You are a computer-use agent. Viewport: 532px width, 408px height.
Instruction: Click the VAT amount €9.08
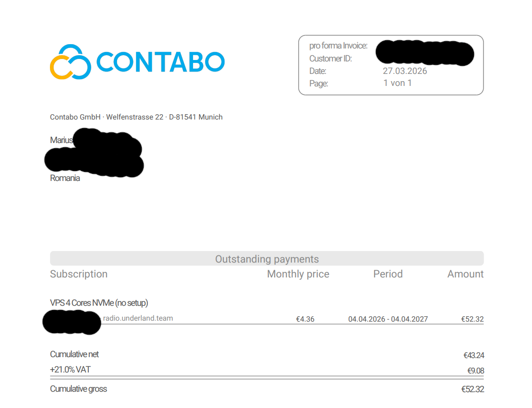tap(475, 371)
